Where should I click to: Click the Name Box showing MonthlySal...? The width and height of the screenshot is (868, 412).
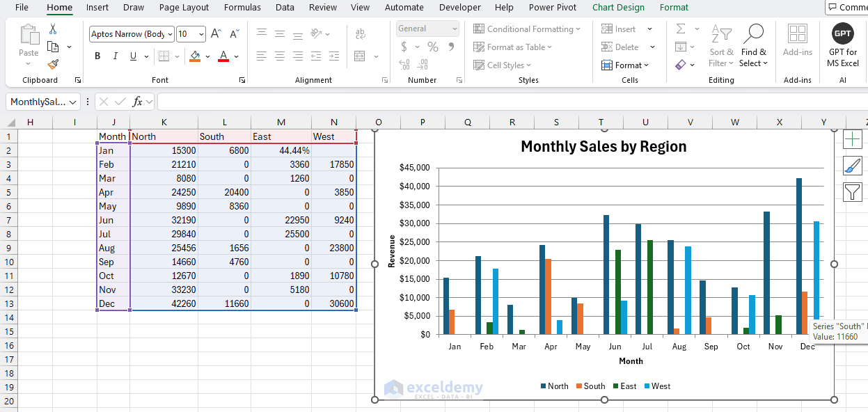(x=43, y=102)
